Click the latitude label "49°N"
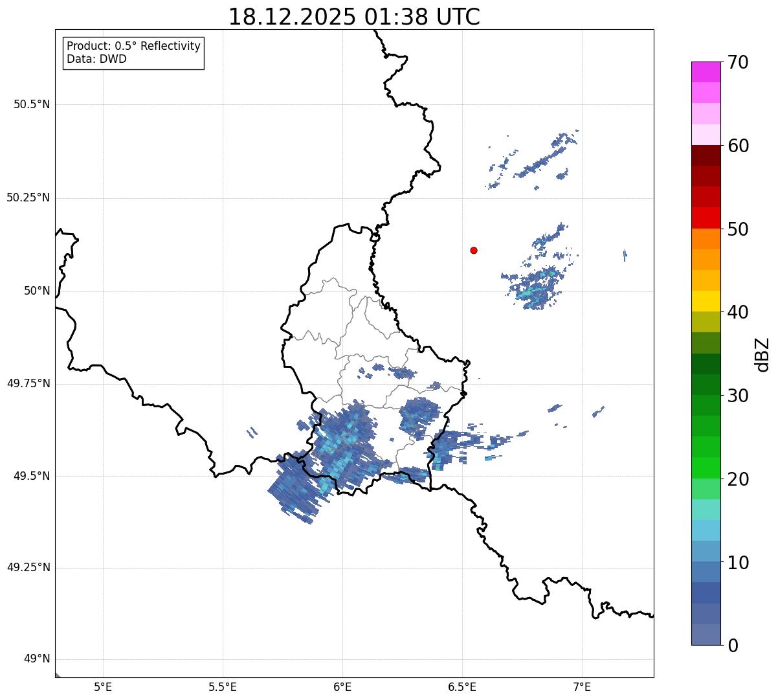 [x=37, y=659]
